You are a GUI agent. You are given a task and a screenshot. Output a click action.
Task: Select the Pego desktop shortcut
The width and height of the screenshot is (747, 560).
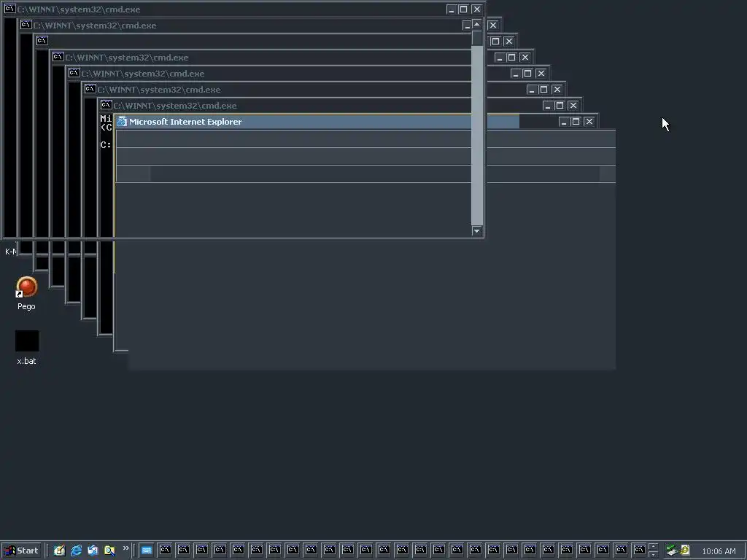click(x=26, y=293)
